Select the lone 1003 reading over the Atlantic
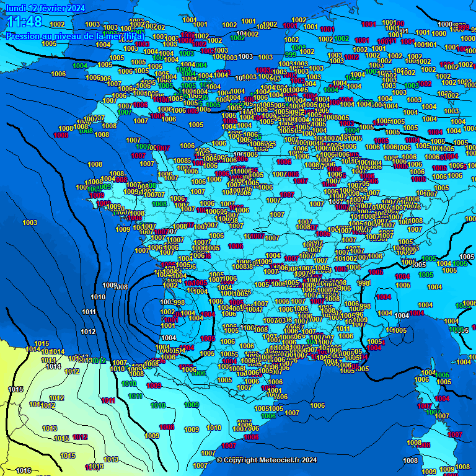The height and width of the screenshot is (476, 476). click(x=29, y=223)
